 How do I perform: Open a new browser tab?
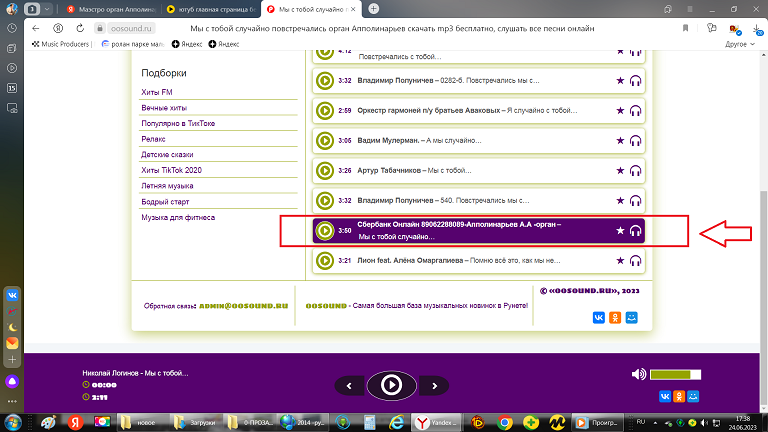pos(373,9)
